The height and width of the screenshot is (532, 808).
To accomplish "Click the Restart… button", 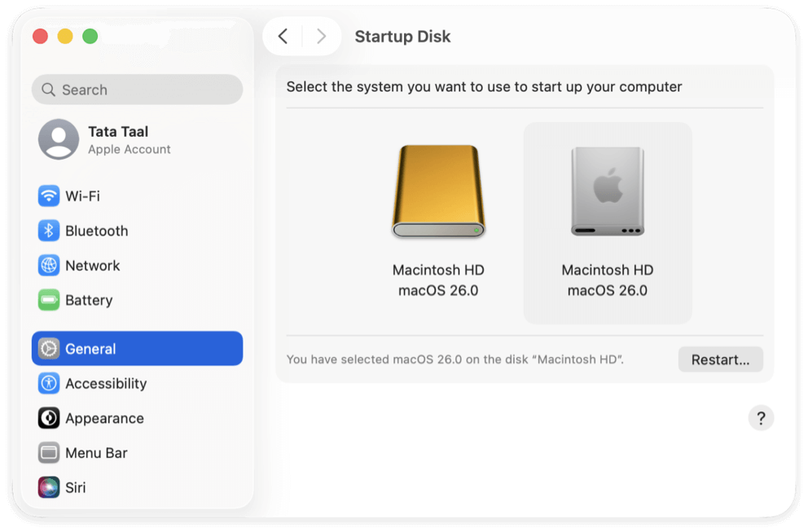I will (720, 359).
